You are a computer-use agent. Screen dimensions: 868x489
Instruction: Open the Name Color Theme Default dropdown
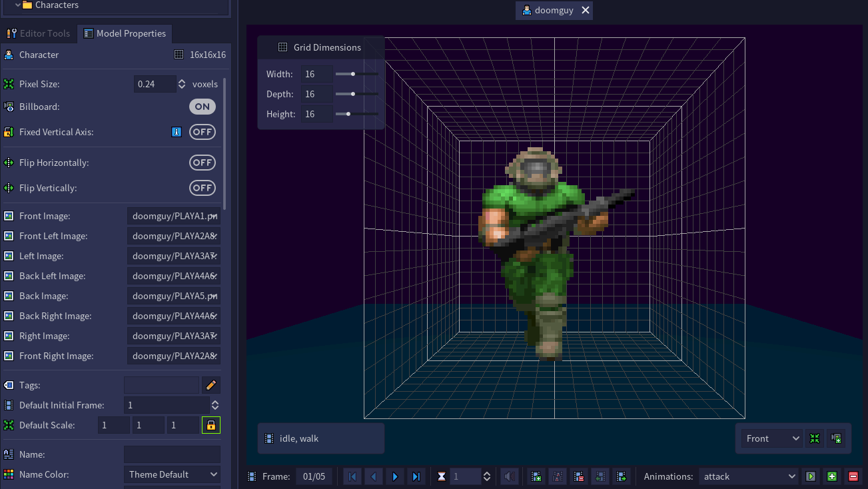[172, 474]
